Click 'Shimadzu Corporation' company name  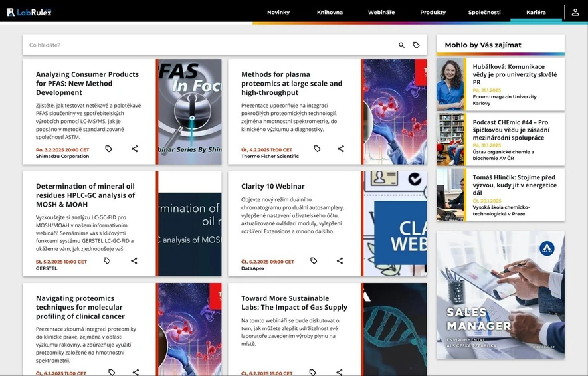(62, 156)
